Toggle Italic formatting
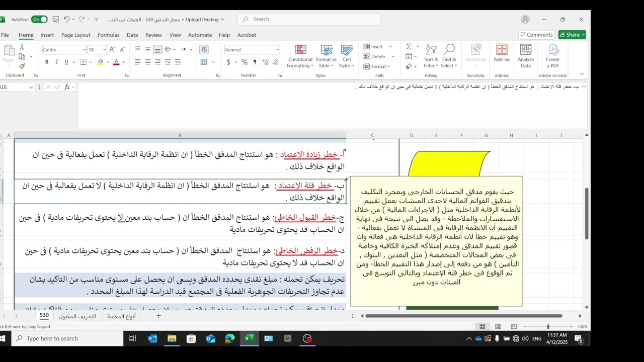 pyautogui.click(x=56, y=62)
